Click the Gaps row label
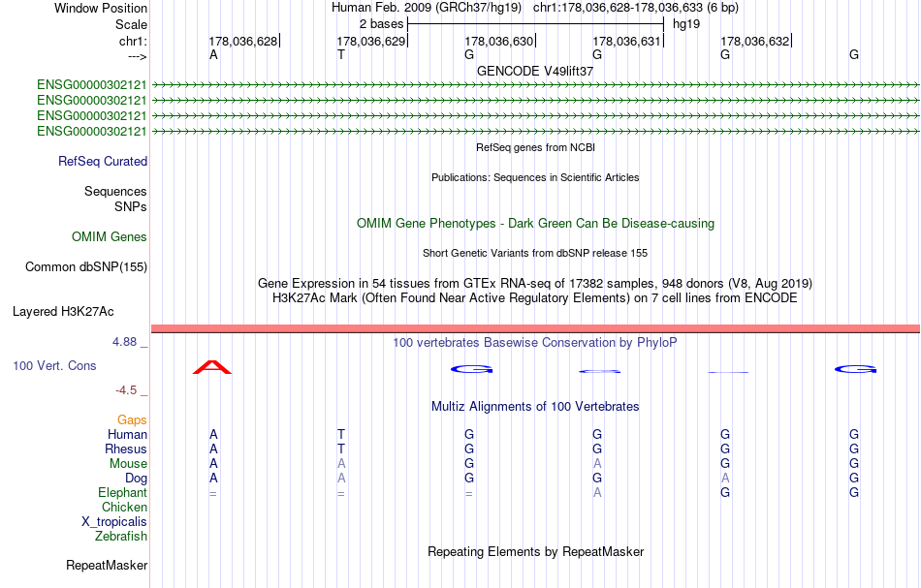This screenshot has height=588, width=921. [x=132, y=420]
